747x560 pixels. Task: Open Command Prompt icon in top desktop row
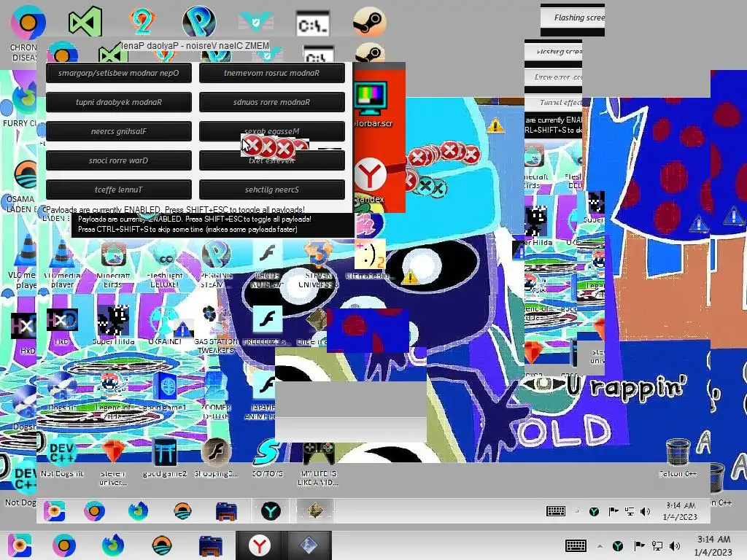point(312,24)
